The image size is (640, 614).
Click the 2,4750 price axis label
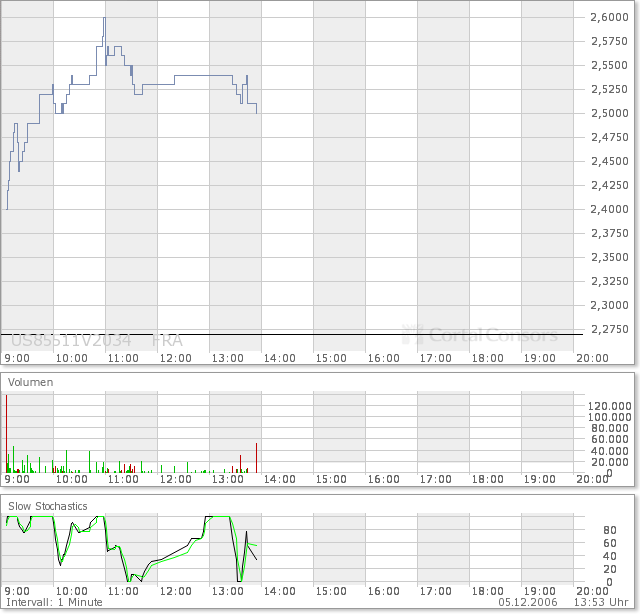(609, 137)
